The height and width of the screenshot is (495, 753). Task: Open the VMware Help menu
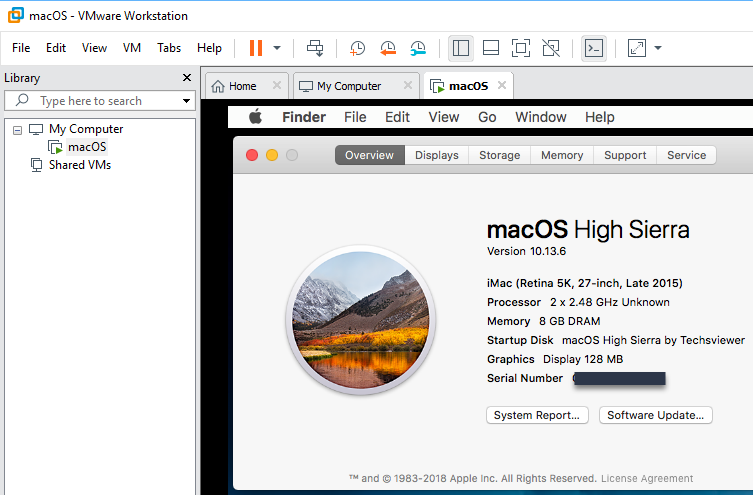click(x=209, y=48)
